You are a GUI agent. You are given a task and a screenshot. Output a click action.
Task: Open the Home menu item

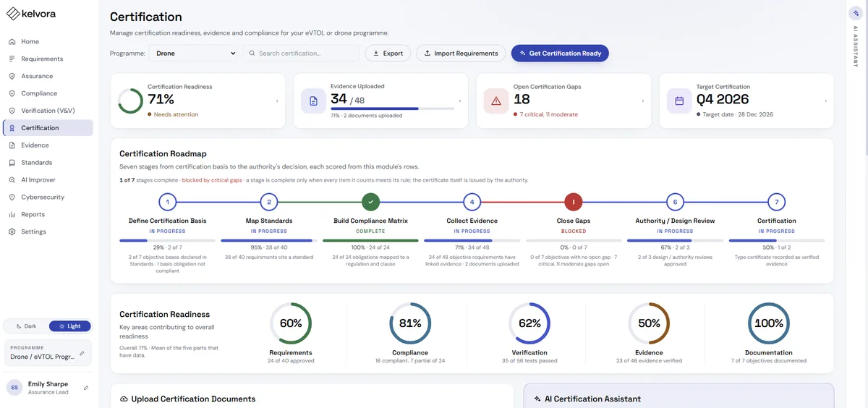pos(48,41)
